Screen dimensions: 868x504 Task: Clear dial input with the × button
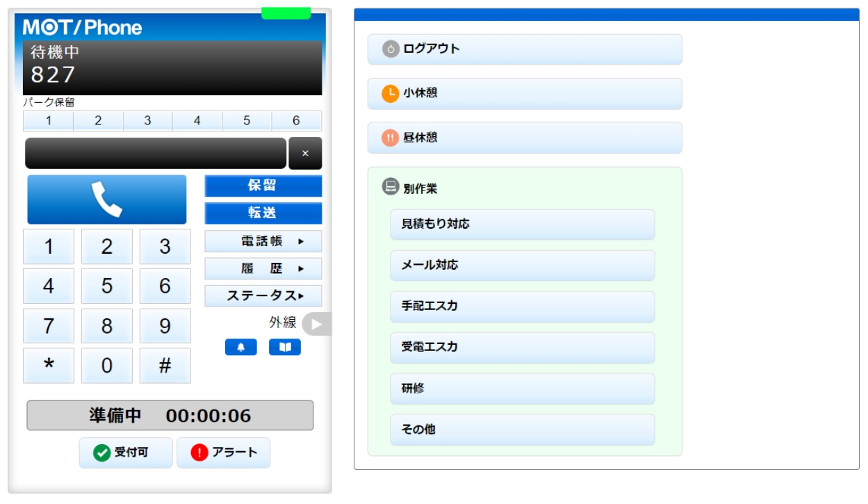pyautogui.click(x=305, y=154)
